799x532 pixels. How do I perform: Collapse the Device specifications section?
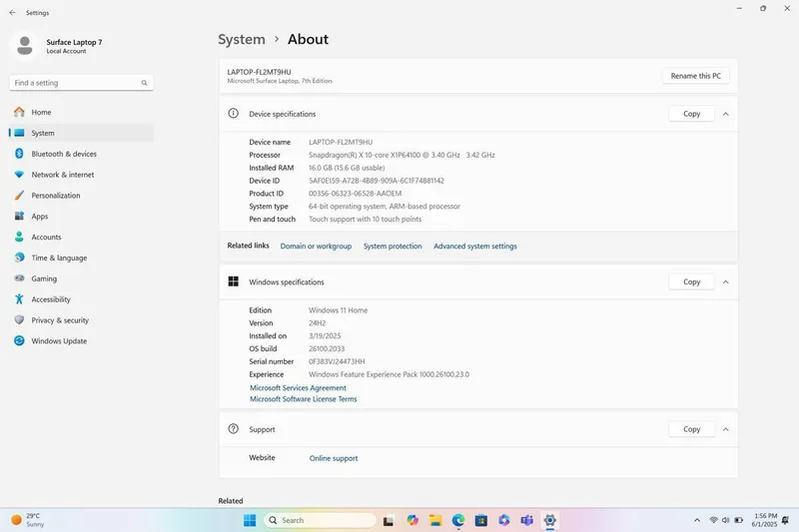(726, 114)
